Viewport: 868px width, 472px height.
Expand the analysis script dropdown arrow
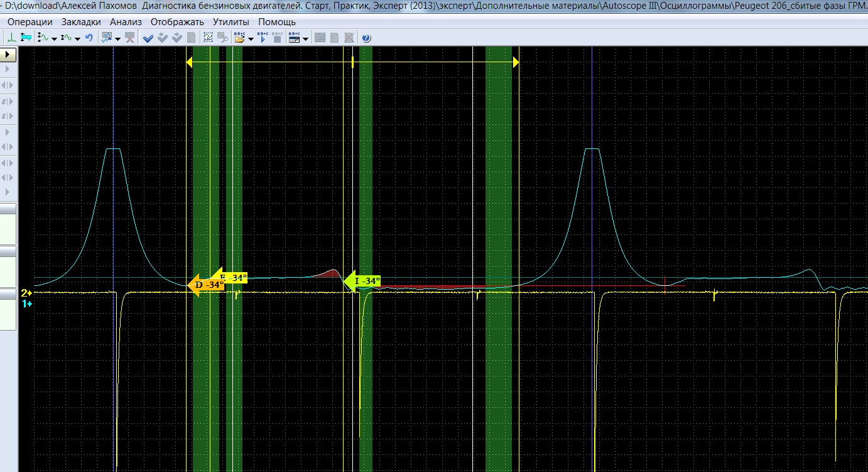117,39
